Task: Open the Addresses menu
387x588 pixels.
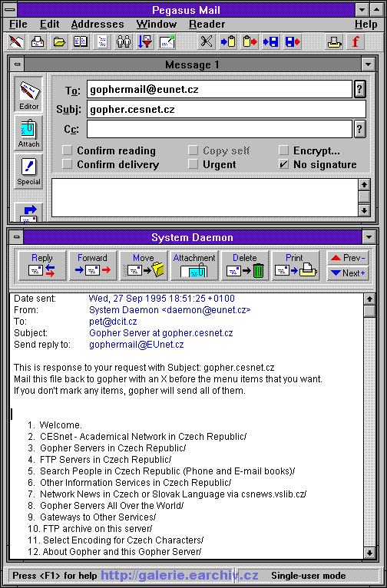Action: click(98, 25)
